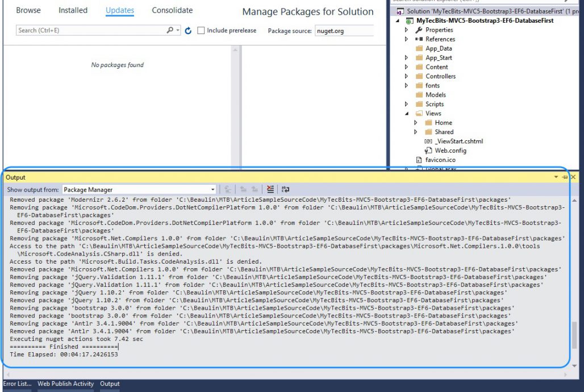Screen dimensions: 584x392
Task: Collapse the Views folder
Action: 407,114
